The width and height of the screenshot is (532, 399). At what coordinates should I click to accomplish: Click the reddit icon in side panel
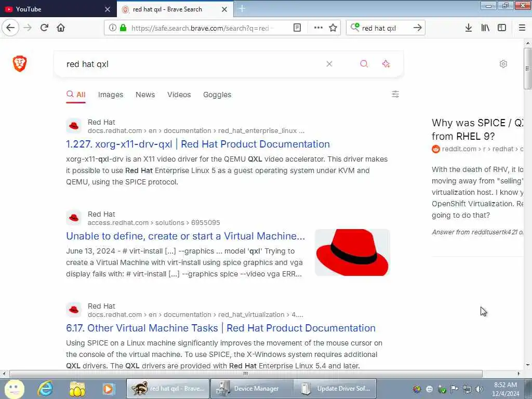[x=436, y=149]
